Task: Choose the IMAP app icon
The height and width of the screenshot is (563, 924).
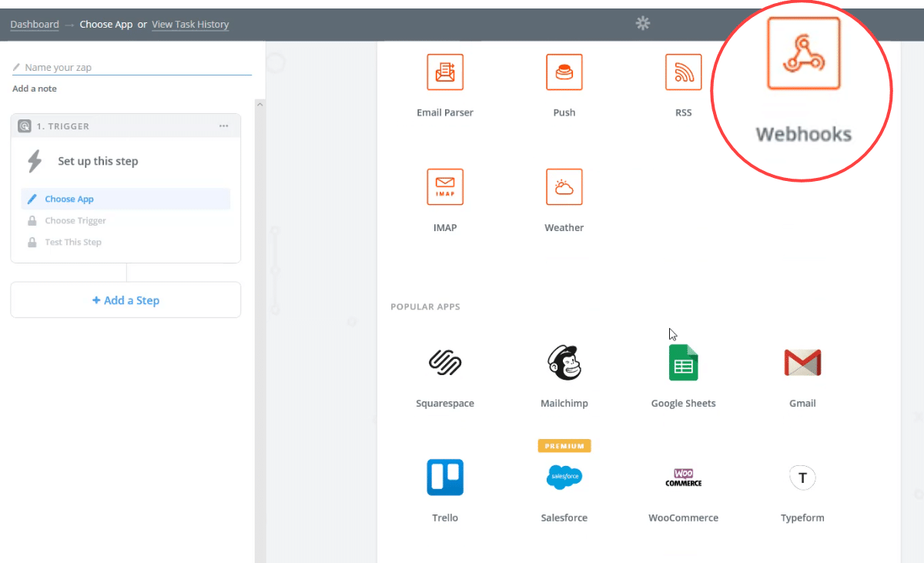Action: click(x=445, y=186)
